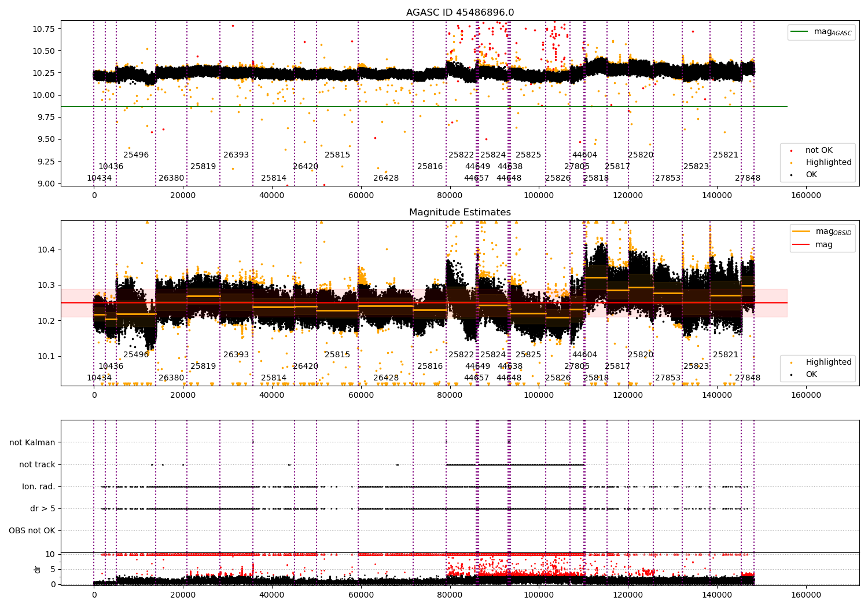868x608 pixels.
Task: Click OBSID label 25496 in Magnitude Estimates plot
Action: pos(136,355)
